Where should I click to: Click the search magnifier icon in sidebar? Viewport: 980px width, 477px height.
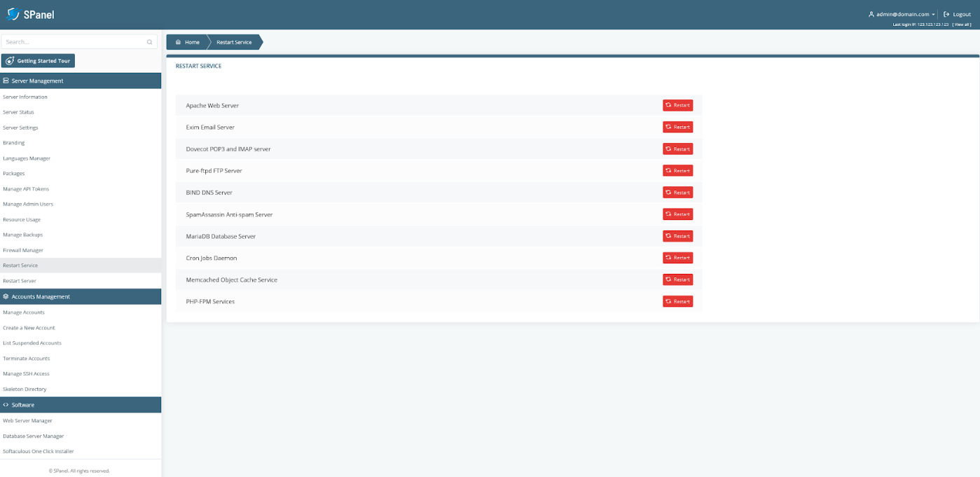149,42
